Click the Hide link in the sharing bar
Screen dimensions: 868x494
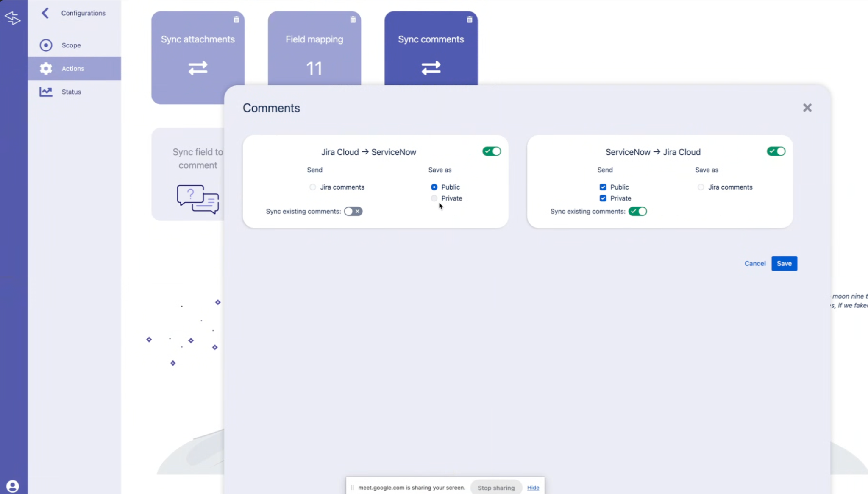pyautogui.click(x=533, y=488)
